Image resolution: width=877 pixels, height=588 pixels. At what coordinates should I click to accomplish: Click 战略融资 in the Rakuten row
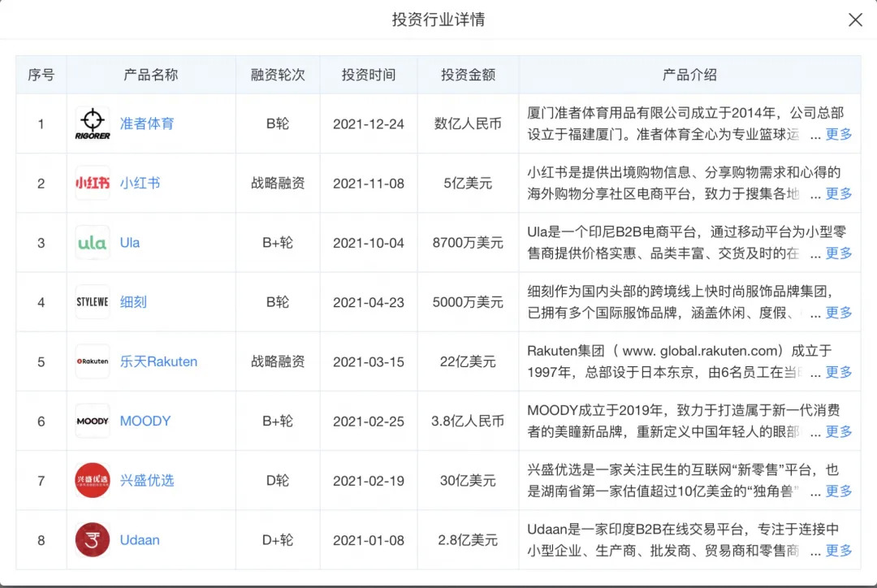(278, 361)
